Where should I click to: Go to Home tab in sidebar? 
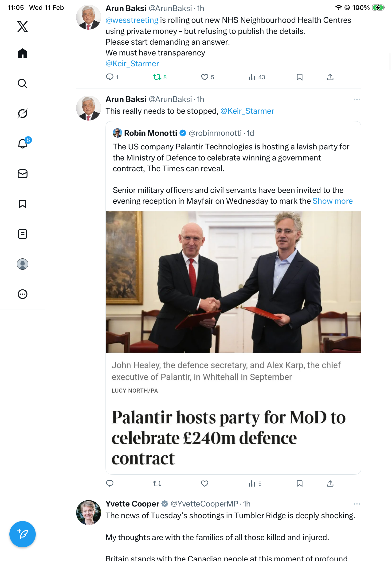(x=23, y=54)
